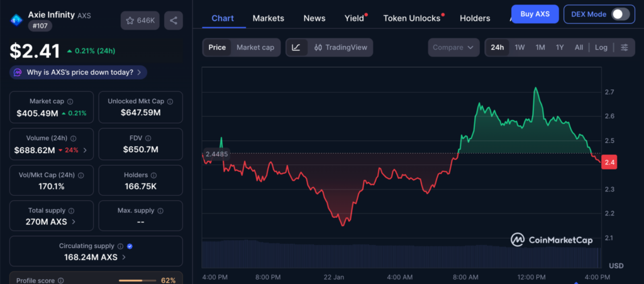Image resolution: width=644 pixels, height=284 pixels.
Task: Toggle DEX Mode switch
Action: pyautogui.click(x=619, y=14)
